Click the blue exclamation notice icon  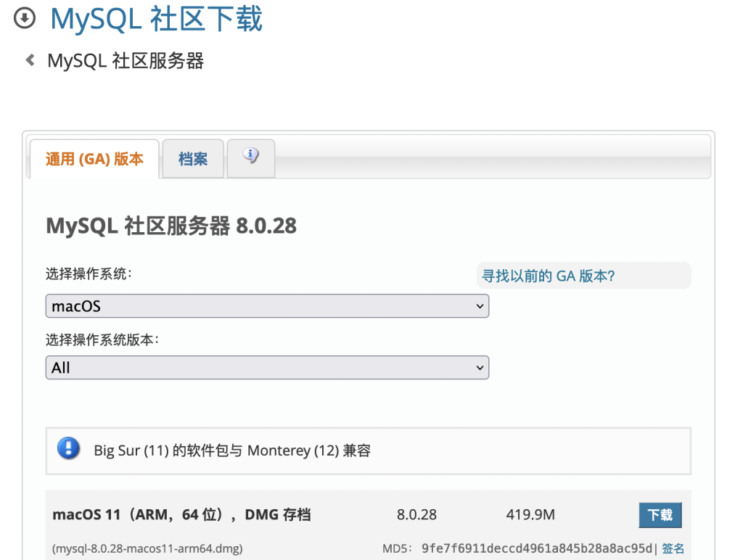tap(69, 449)
